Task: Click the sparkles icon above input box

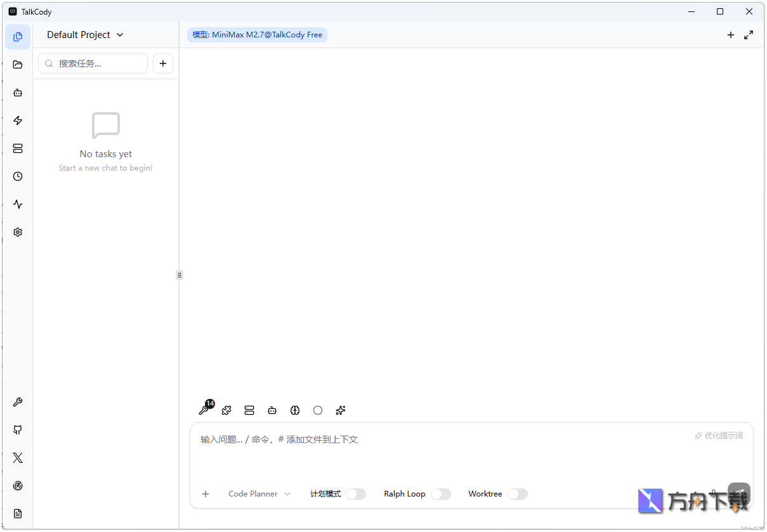Action: 341,410
